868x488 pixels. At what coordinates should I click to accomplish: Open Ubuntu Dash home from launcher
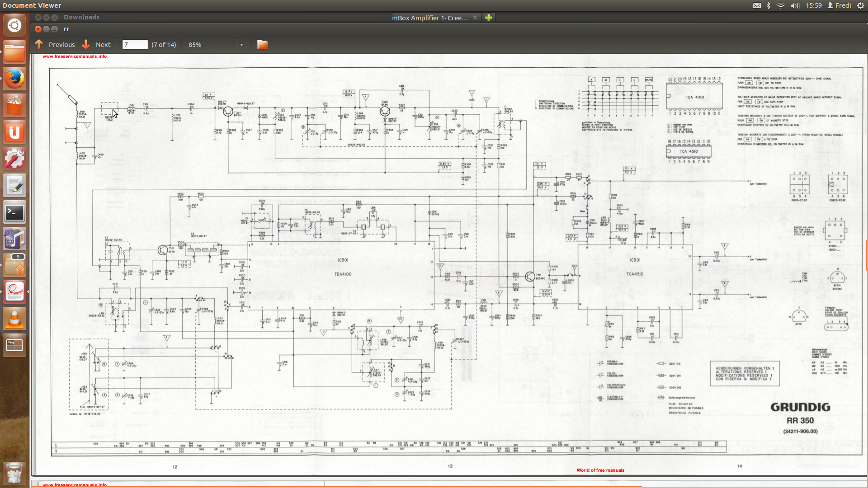(14, 25)
